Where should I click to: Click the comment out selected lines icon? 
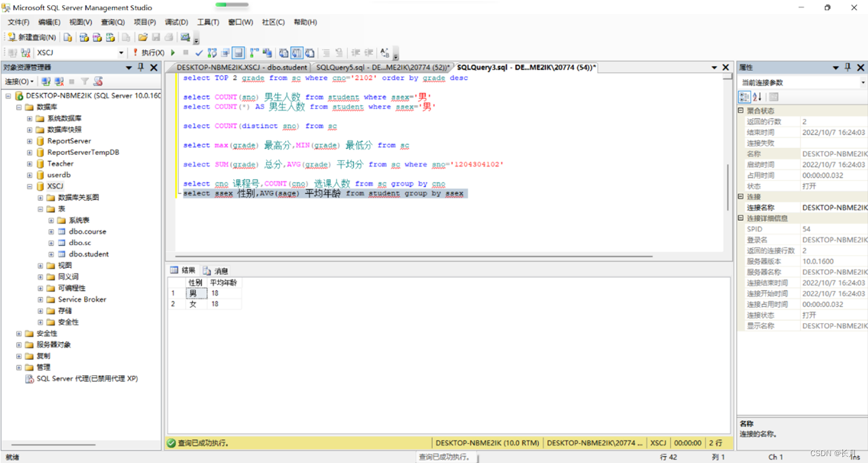pos(326,53)
